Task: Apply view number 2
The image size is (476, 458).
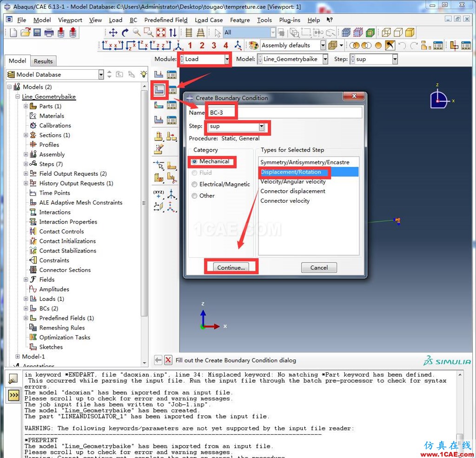Action: tap(202, 46)
